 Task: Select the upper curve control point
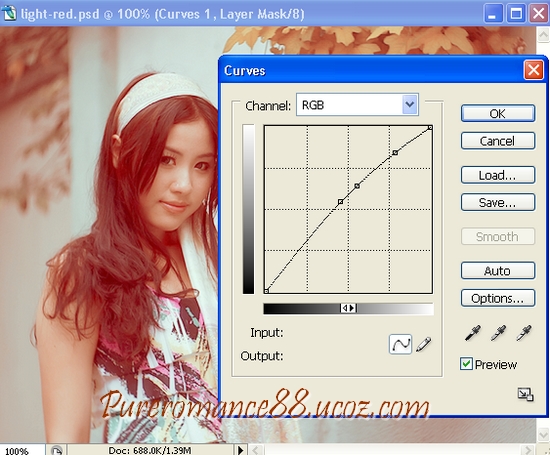tap(395, 153)
